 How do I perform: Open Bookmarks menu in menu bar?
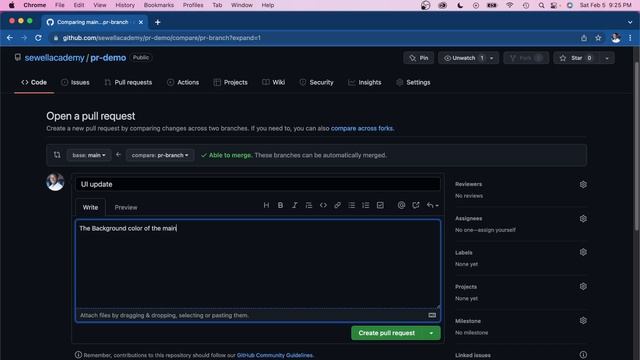[x=159, y=5]
